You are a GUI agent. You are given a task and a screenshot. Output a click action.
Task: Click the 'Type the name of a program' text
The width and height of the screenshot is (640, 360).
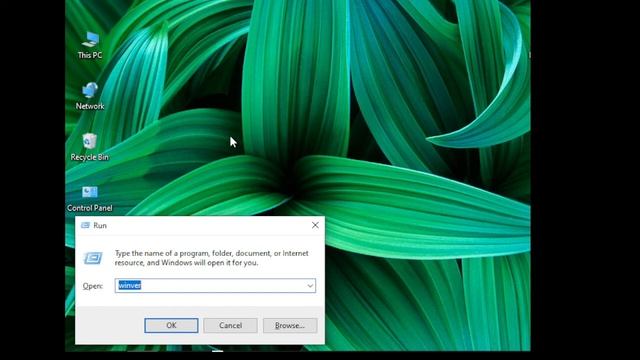pyautogui.click(x=211, y=258)
